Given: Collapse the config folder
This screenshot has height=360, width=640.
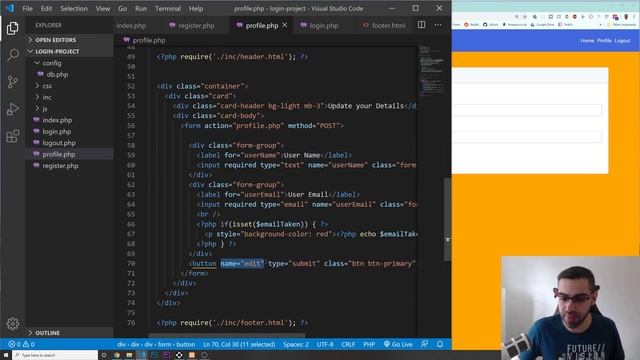Looking at the screenshot, I should (51, 63).
